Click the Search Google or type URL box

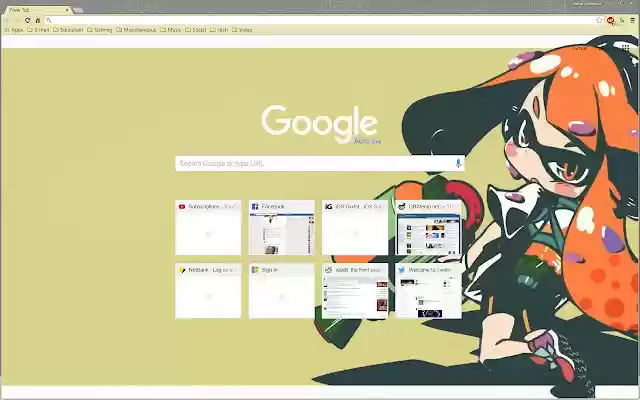point(320,163)
